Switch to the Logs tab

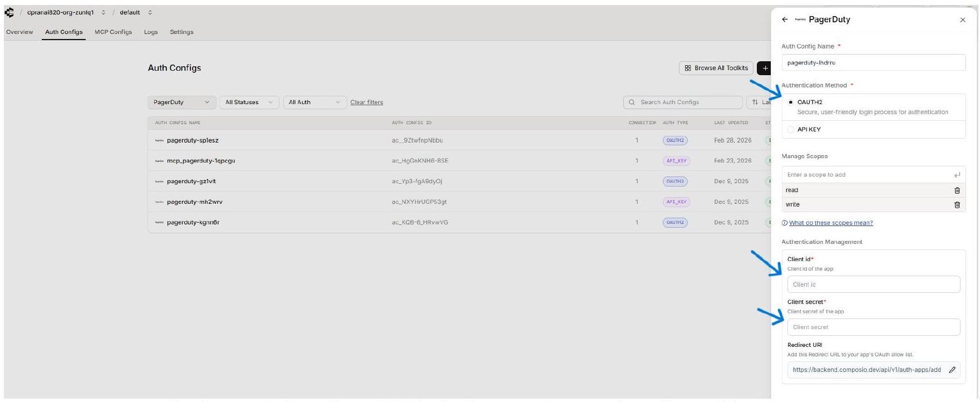point(151,32)
